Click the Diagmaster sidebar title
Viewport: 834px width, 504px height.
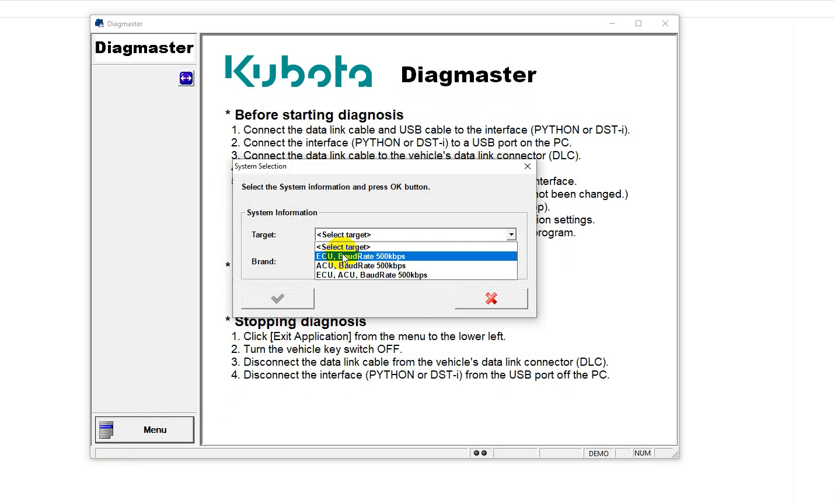[x=144, y=48]
